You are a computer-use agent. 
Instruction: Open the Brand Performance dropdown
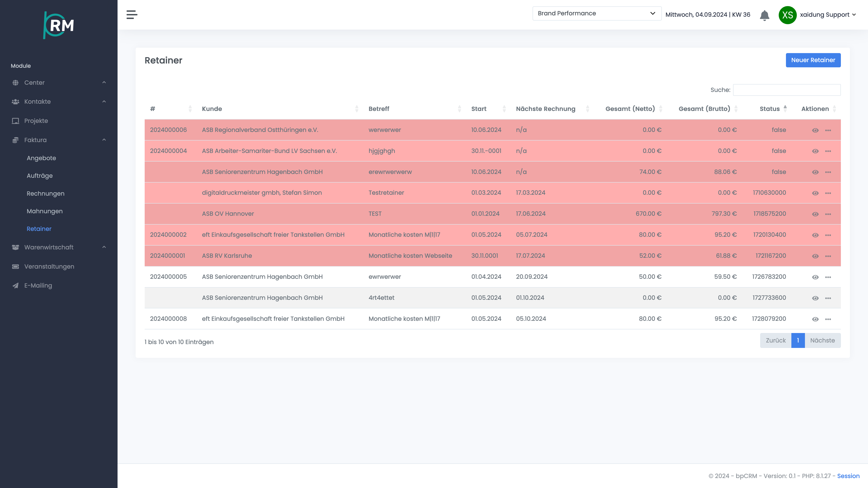597,14
